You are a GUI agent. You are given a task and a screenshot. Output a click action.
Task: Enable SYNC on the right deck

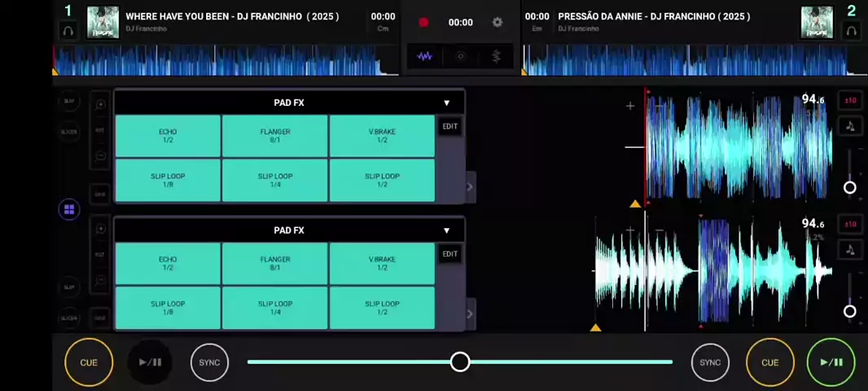[710, 362]
